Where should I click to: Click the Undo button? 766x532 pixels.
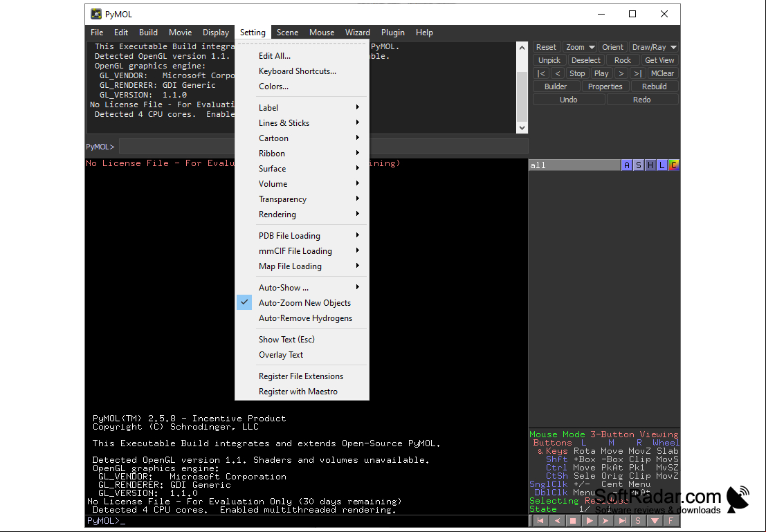[569, 100]
